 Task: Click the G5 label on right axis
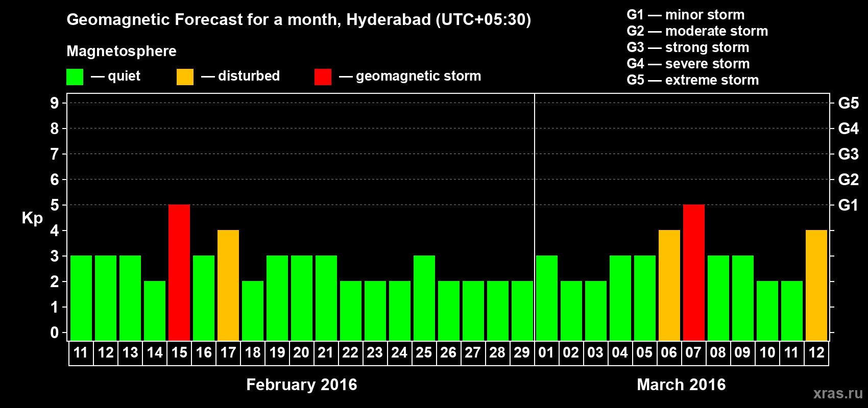click(x=849, y=103)
